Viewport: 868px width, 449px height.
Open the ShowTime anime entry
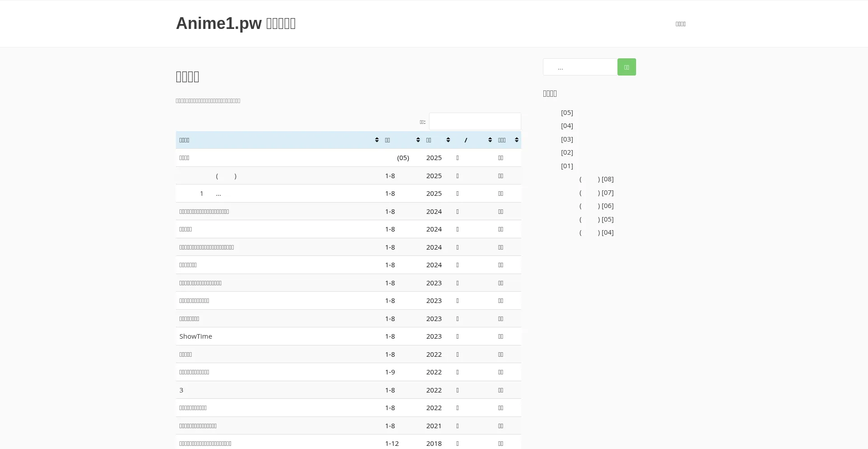pos(196,336)
